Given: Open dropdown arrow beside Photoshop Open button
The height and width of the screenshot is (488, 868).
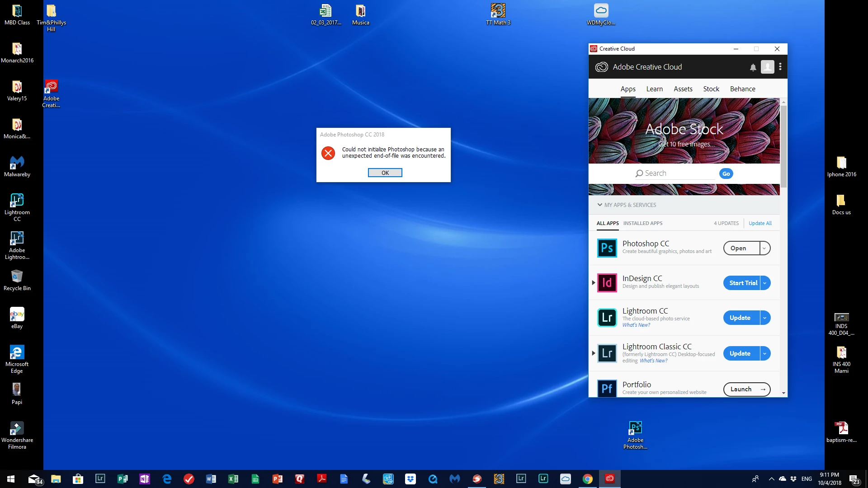Looking at the screenshot, I should click(x=764, y=248).
